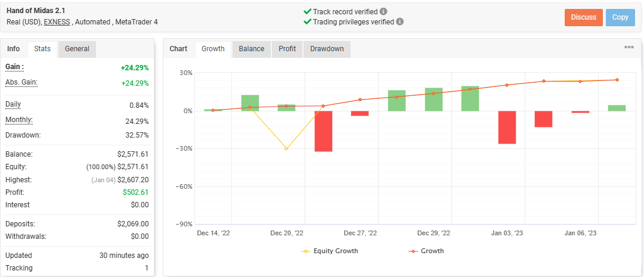Click the Balance value $2,571.61
This screenshot has width=644, height=277.
pyautogui.click(x=132, y=154)
